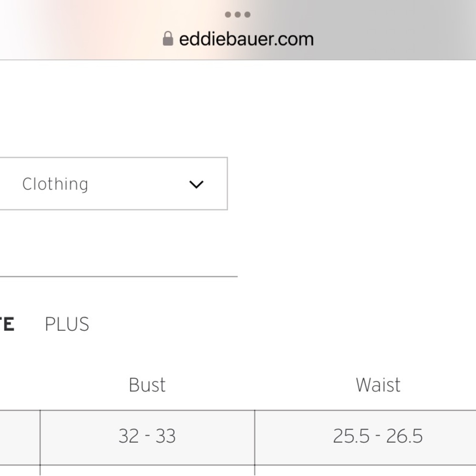Click the padlock icon beside eddiebauer.com
The image size is (476, 476).
pyautogui.click(x=168, y=38)
